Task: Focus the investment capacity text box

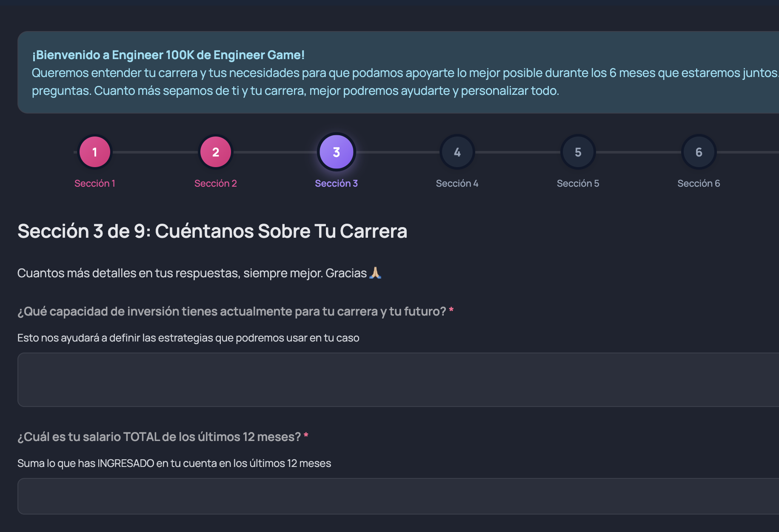Action: click(398, 379)
